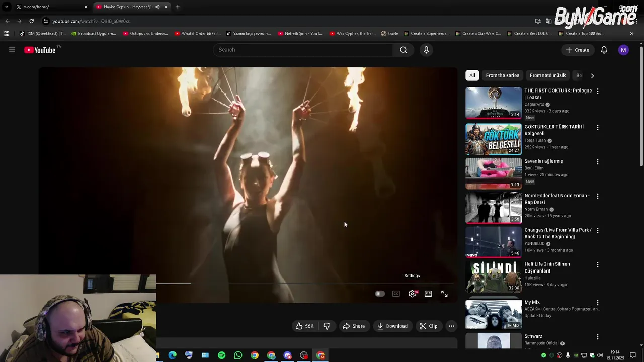Create a Clip from the video
Viewport: 644px width, 362px height.
pos(428,326)
